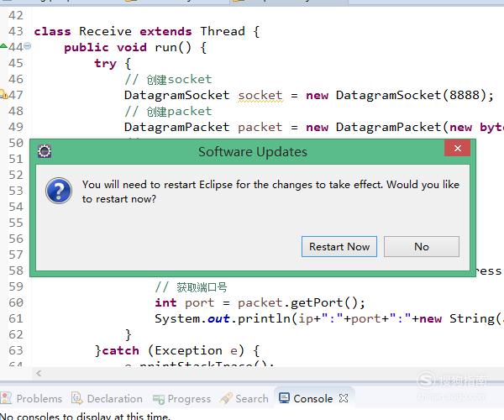Viewport: 504px width, 420px height.
Task: Close the Console view with its X icon
Action: point(344,398)
